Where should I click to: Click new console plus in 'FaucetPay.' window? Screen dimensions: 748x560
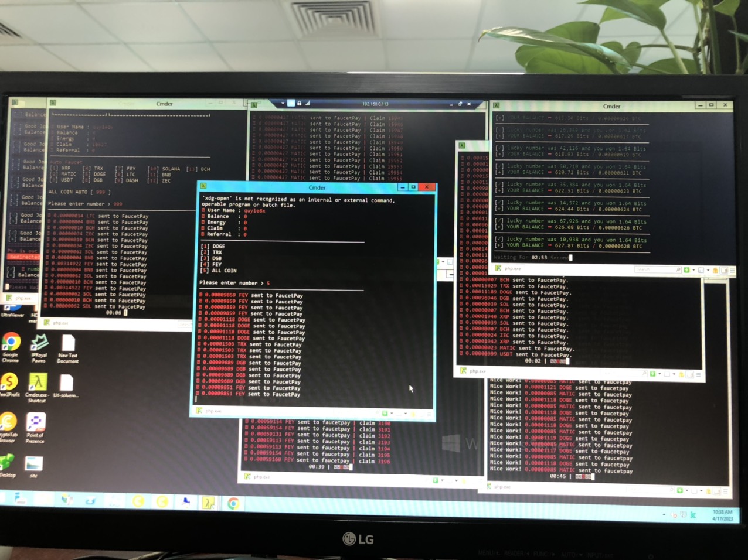tap(652, 373)
